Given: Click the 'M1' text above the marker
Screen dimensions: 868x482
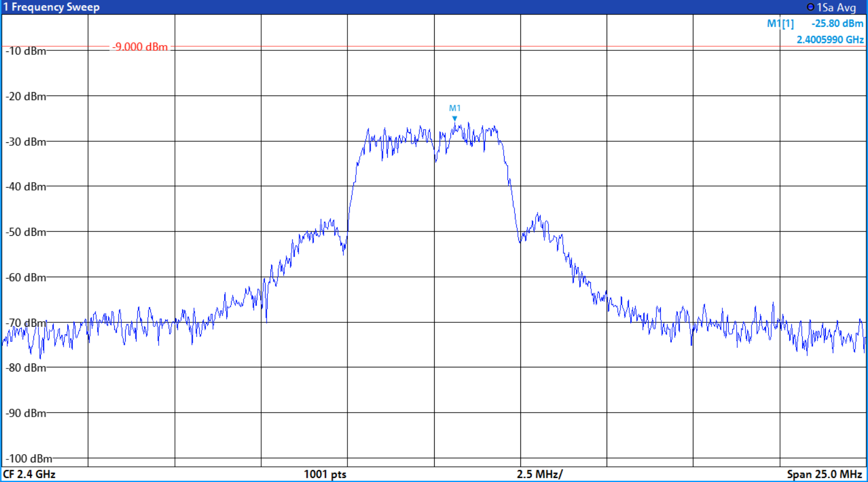Looking at the screenshot, I should tap(455, 108).
